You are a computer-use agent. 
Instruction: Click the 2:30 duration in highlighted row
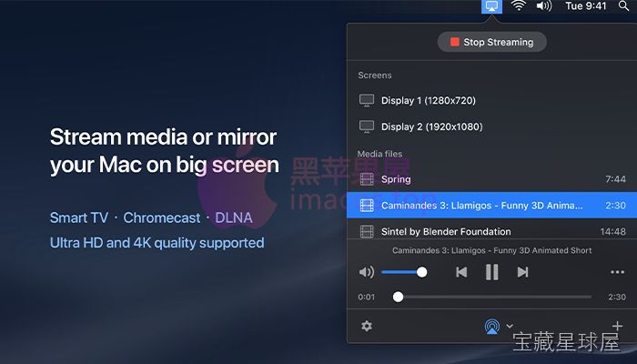coord(615,205)
